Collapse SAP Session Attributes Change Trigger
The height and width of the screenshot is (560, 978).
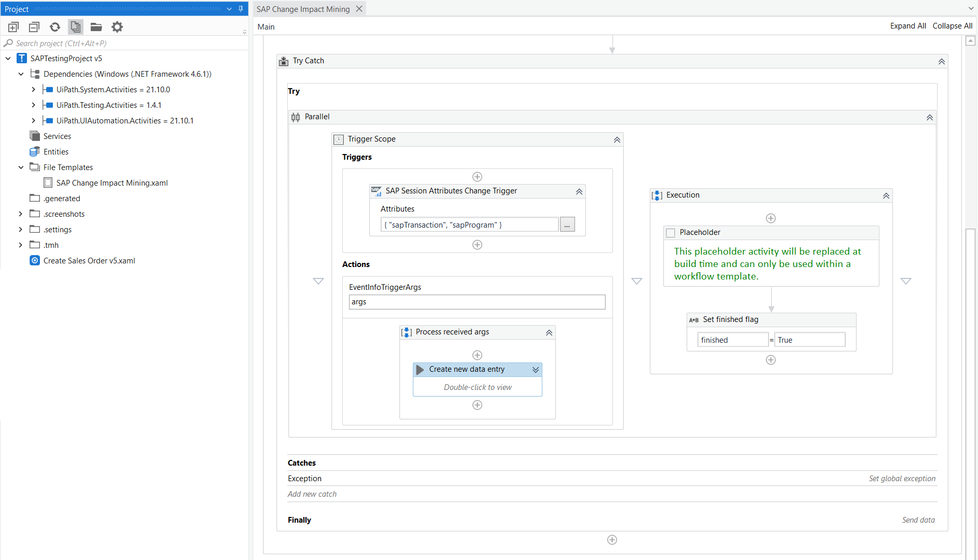(x=579, y=192)
